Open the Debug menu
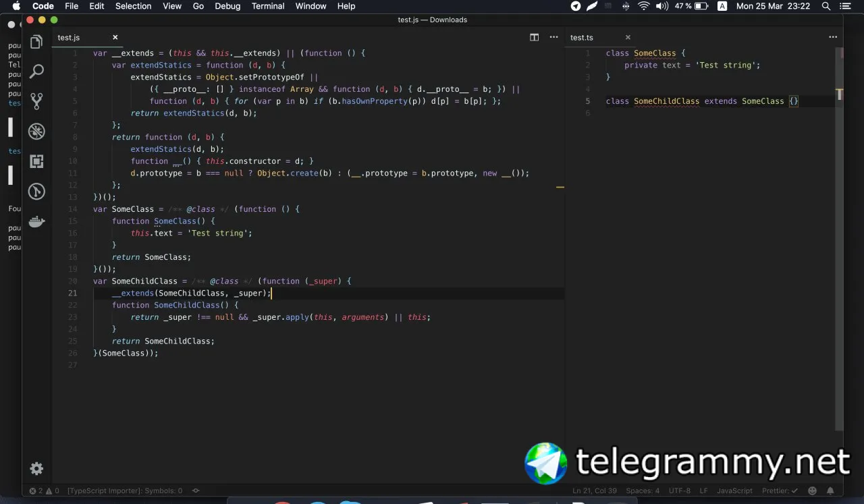864x504 pixels. [x=227, y=6]
